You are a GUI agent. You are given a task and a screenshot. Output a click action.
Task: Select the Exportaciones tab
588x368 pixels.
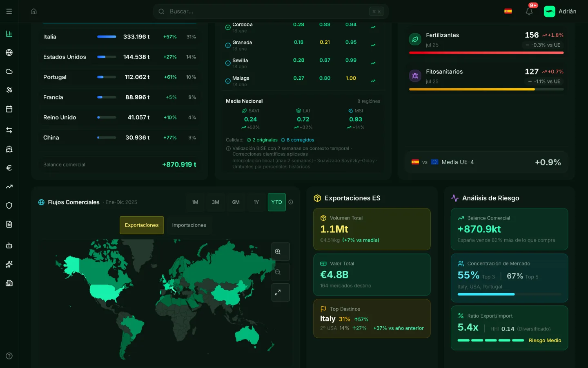pyautogui.click(x=142, y=225)
